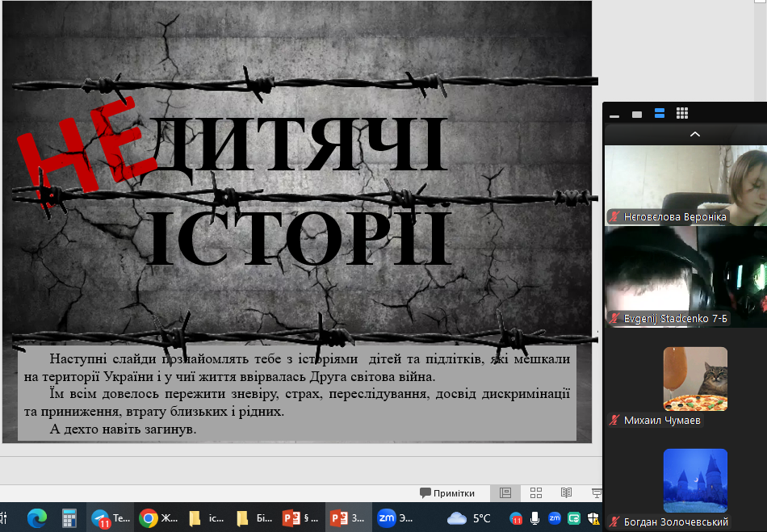Click muted mic icon beside Нєговєлова Вероніка
The width and height of the screenshot is (767, 532).
(615, 216)
